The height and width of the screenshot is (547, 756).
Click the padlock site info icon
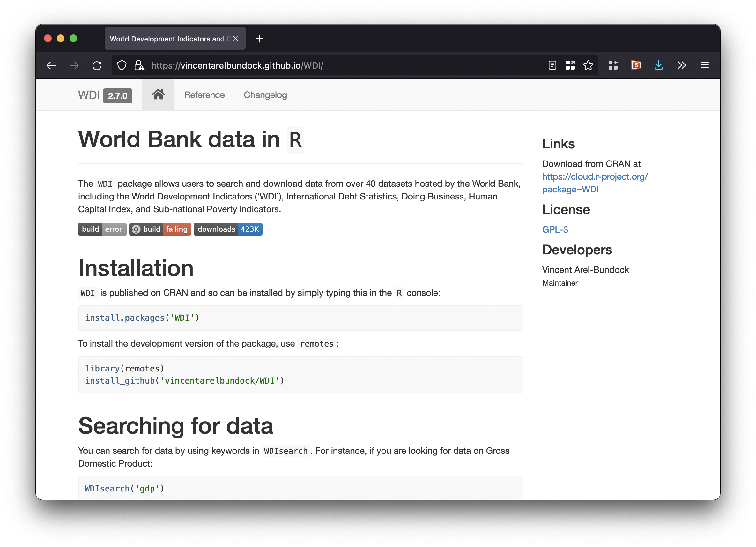(139, 65)
